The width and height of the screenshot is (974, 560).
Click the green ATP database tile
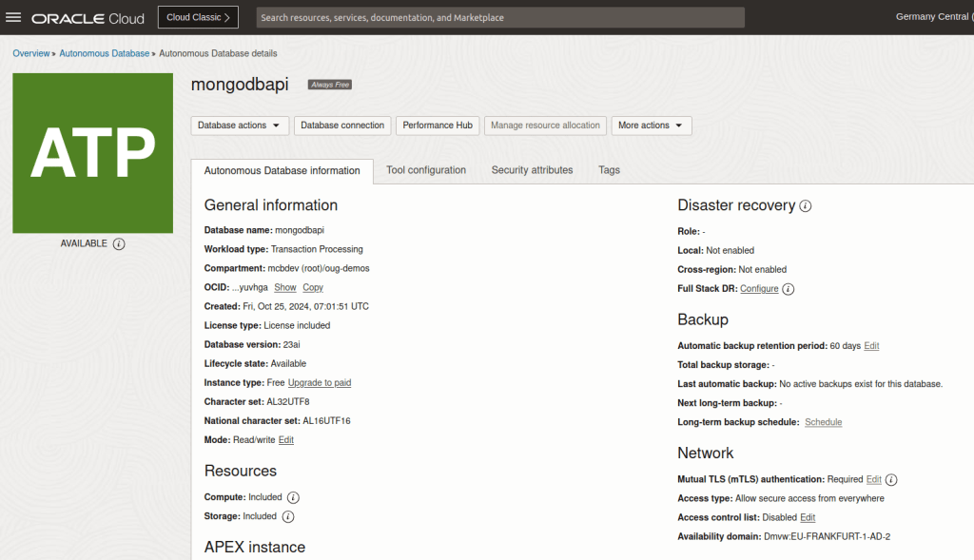click(x=92, y=153)
